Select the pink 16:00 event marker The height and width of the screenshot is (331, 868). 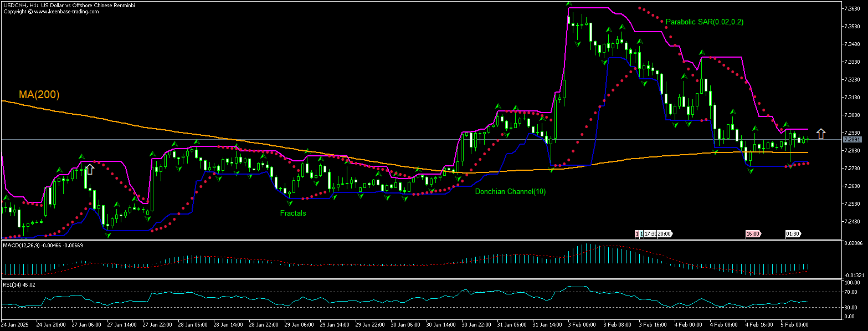tap(753, 234)
